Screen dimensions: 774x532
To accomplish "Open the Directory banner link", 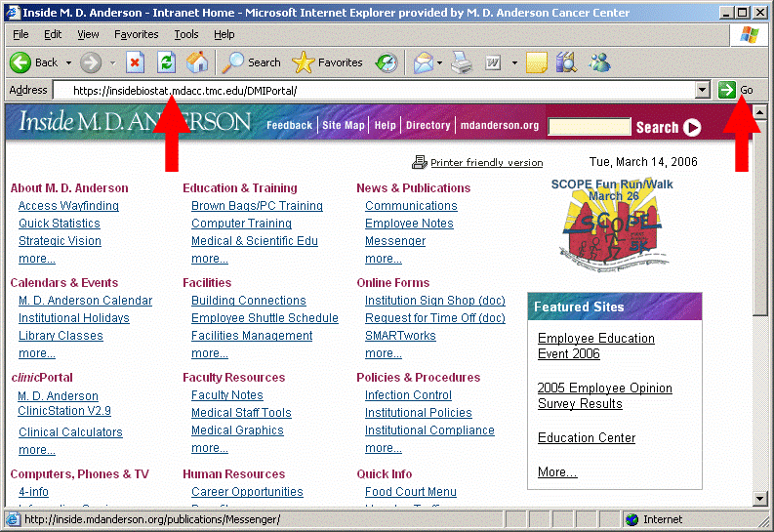I will pyautogui.click(x=428, y=125).
